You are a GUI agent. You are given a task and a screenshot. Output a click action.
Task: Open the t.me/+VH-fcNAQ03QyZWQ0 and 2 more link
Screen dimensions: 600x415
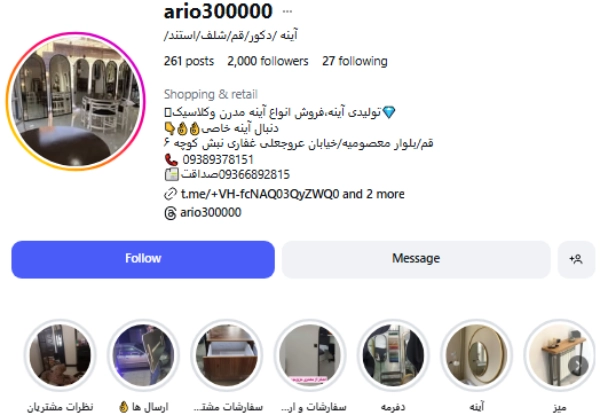click(x=293, y=194)
